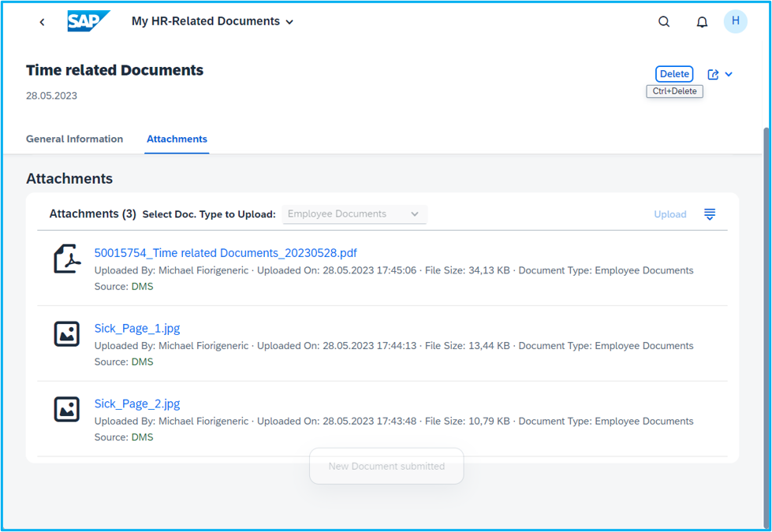Select the Attachments tab
The width and height of the screenshot is (772, 532).
[177, 139]
